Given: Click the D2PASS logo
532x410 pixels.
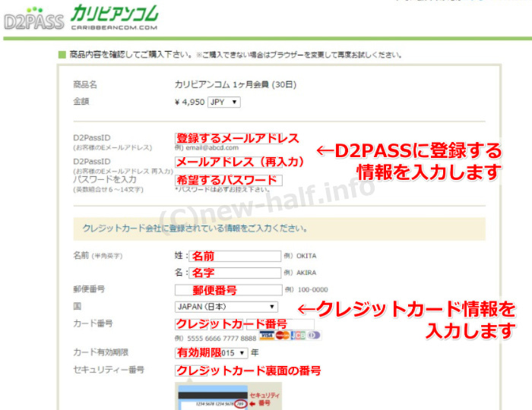Looking at the screenshot, I should coord(33,19).
